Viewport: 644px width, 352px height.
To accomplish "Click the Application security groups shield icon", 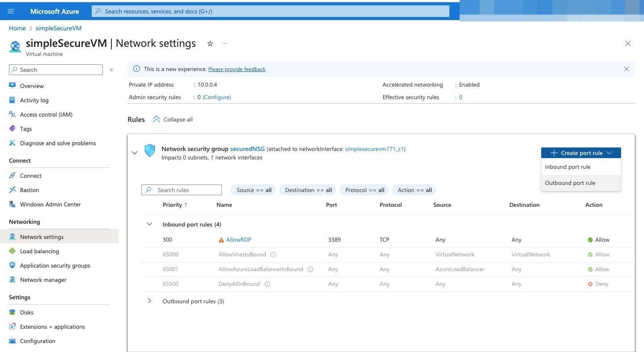I will [x=13, y=265].
